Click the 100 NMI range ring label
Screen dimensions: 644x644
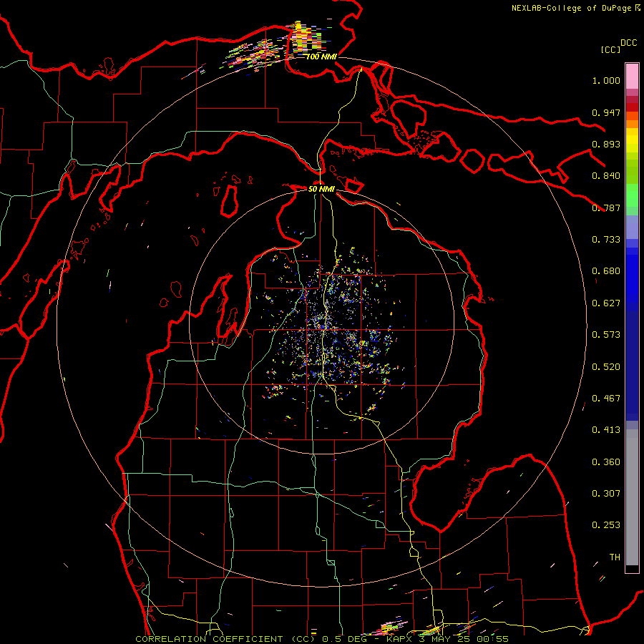[x=321, y=57]
